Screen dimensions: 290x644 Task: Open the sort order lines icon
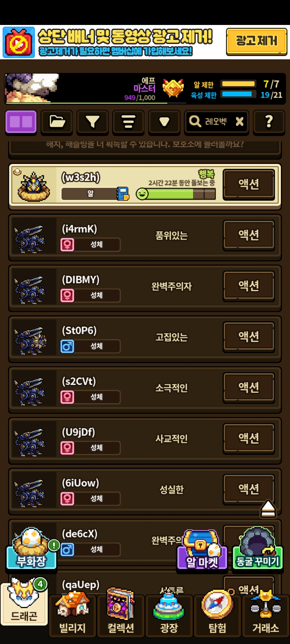(128, 122)
